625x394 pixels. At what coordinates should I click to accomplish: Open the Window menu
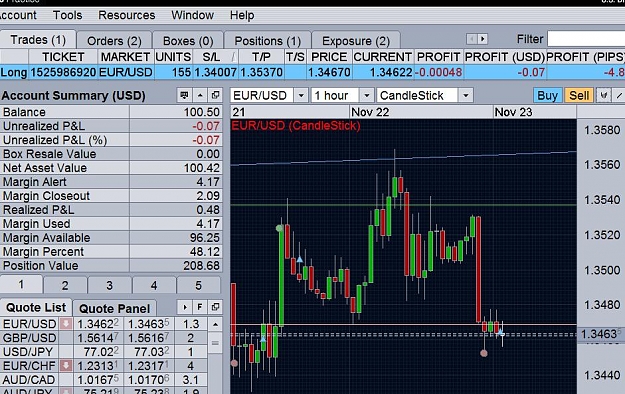tap(193, 15)
